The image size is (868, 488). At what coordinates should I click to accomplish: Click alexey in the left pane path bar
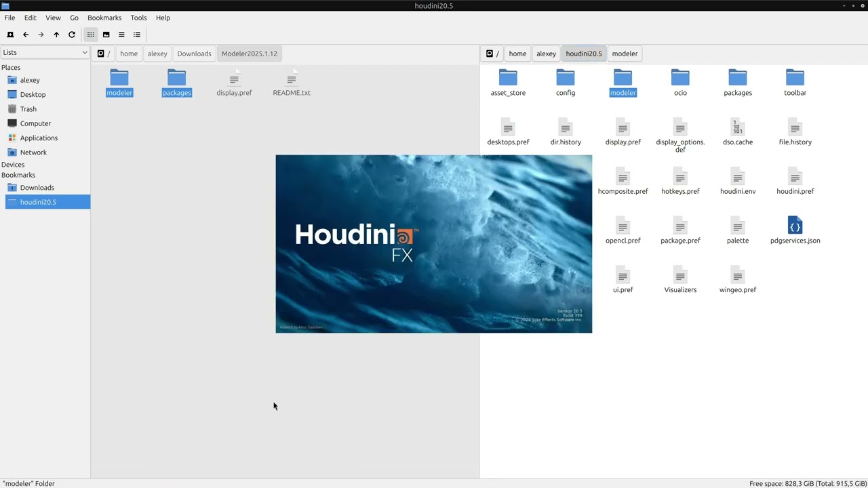pos(157,54)
